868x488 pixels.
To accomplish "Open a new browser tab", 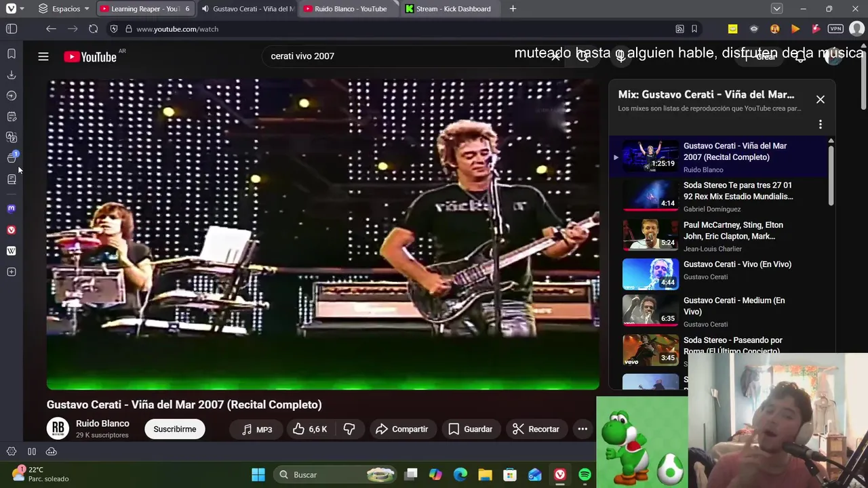I will [513, 9].
